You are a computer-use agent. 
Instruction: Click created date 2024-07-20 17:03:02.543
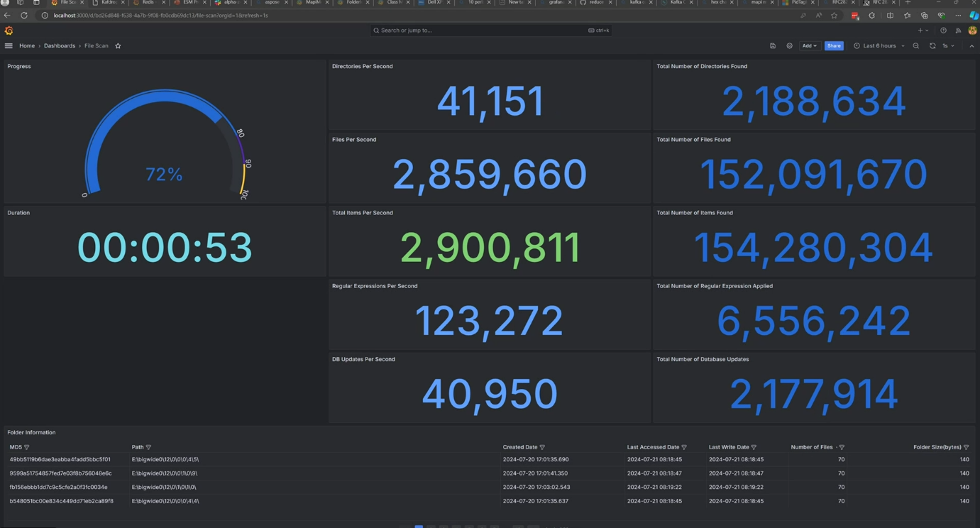click(x=536, y=488)
